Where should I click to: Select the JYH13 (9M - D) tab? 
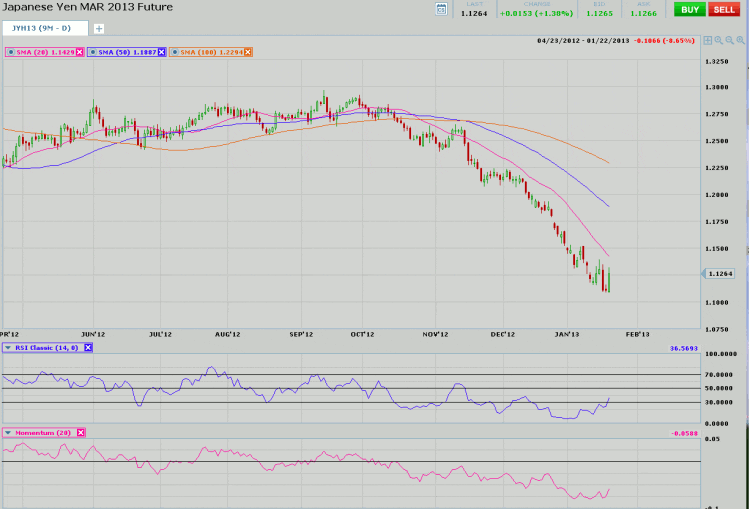point(43,28)
